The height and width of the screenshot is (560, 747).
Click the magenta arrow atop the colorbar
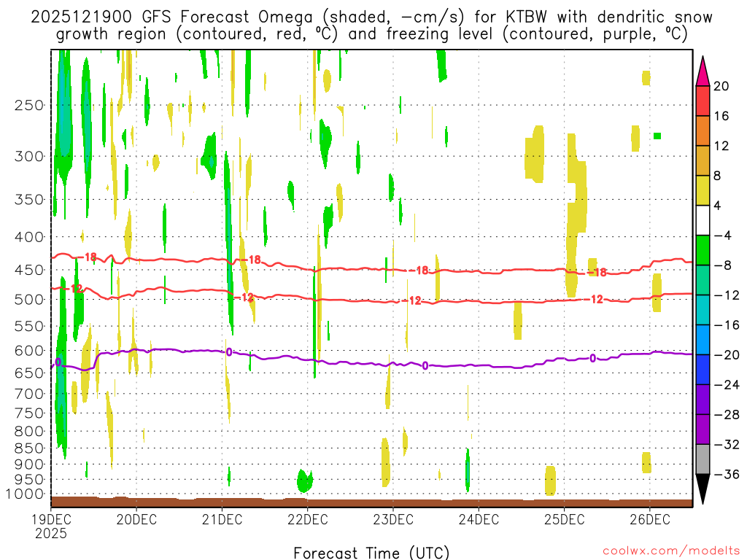[703, 74]
